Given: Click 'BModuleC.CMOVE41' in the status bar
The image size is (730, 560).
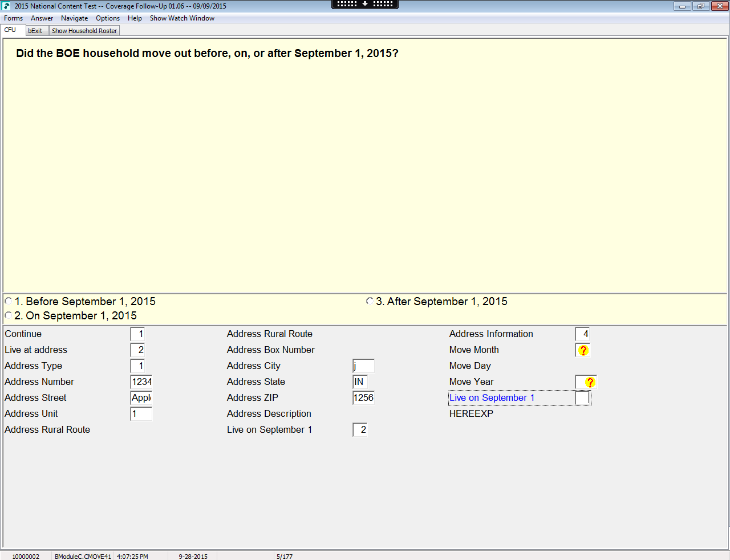Looking at the screenshot, I should click(x=83, y=557).
